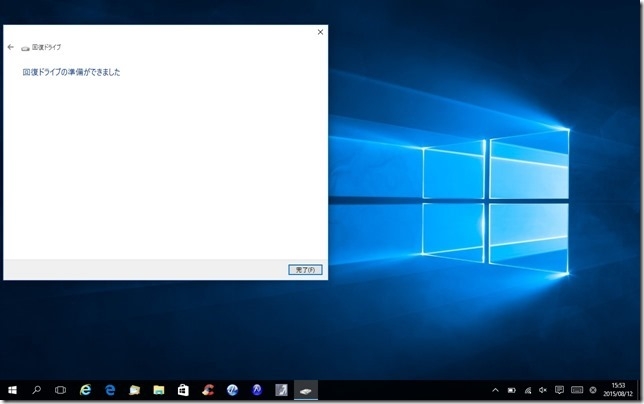The height and width of the screenshot is (404, 644).
Task: Click the muted volume speaker icon
Action: pos(543,390)
